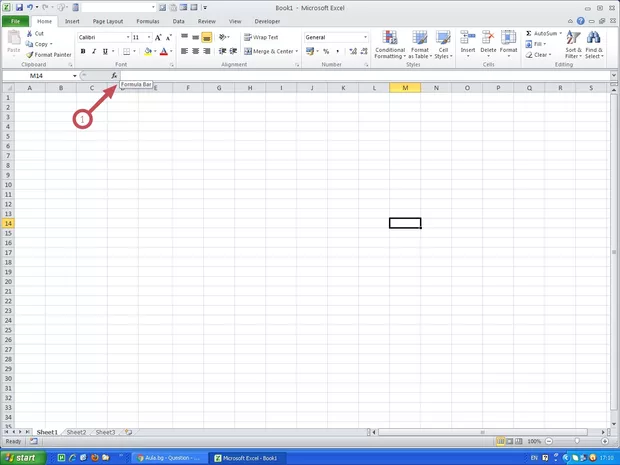Click the Name Box showing M14
620x465 pixels.
tap(36, 76)
